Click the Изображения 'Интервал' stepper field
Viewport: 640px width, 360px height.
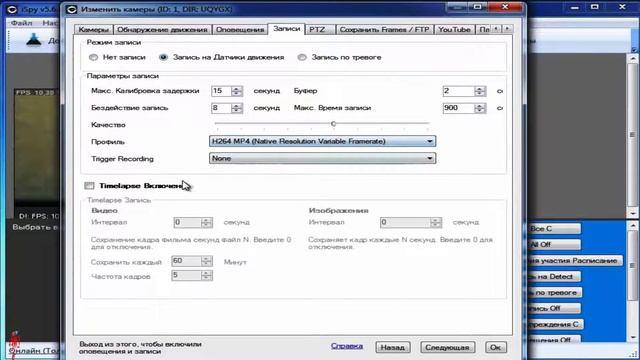pos(411,222)
